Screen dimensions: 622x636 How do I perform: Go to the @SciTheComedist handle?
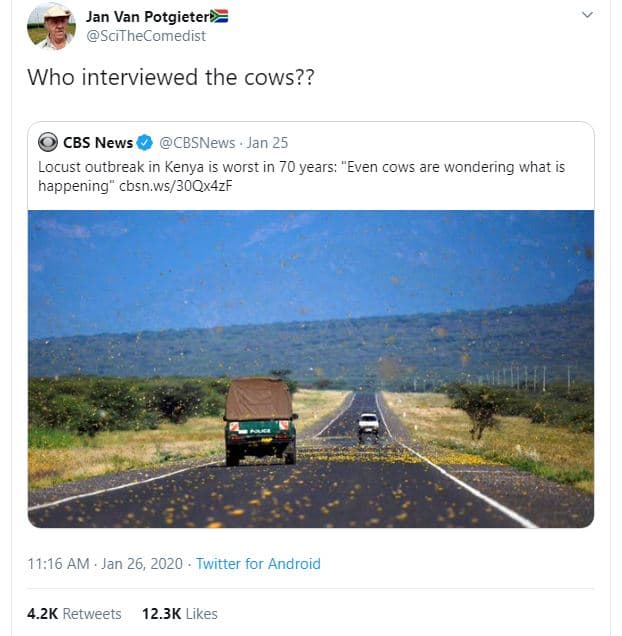tap(146, 36)
